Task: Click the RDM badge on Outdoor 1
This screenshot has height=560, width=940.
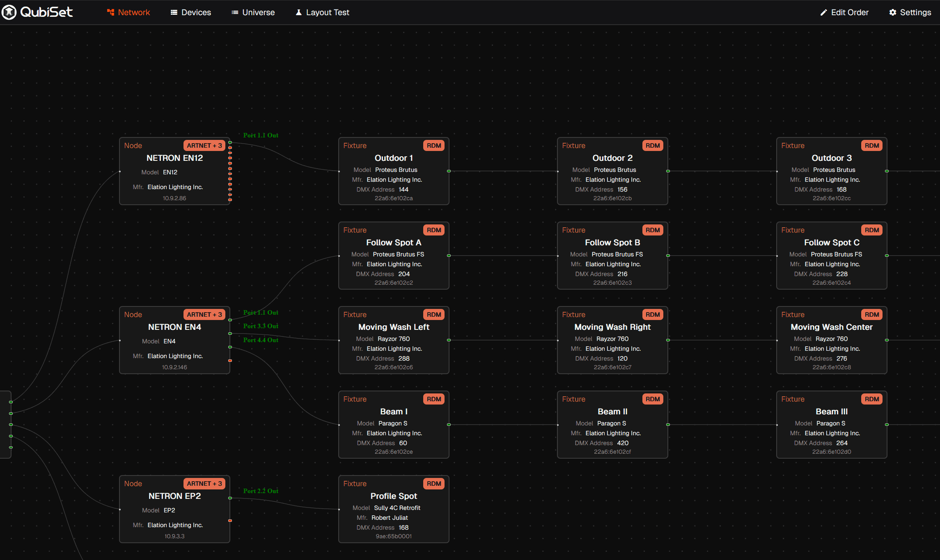Action: tap(434, 146)
